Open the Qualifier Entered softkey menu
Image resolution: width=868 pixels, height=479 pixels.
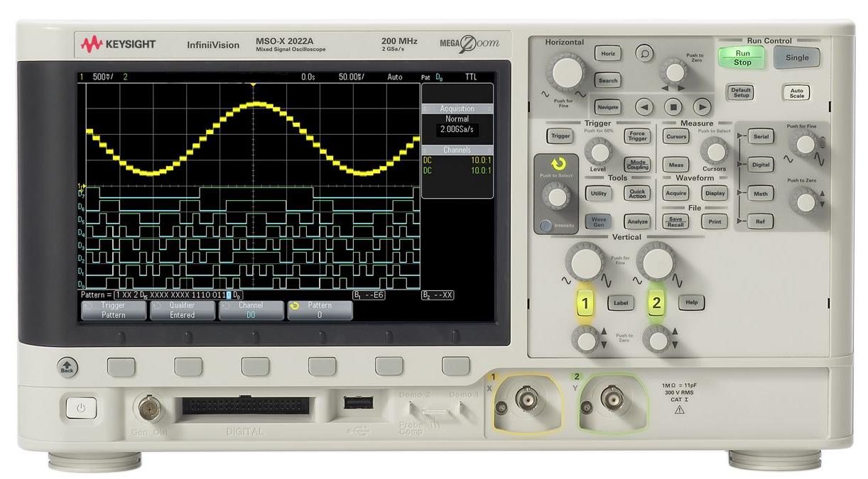(x=181, y=309)
